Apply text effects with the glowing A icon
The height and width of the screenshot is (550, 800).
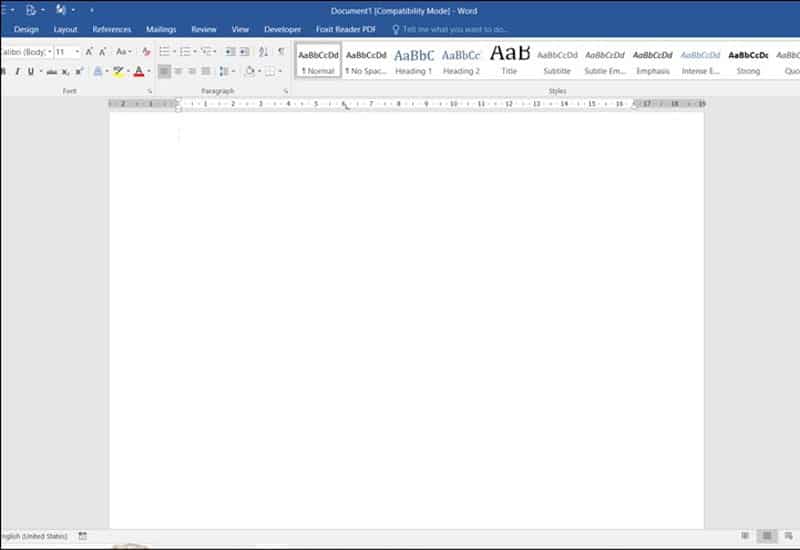tap(97, 72)
